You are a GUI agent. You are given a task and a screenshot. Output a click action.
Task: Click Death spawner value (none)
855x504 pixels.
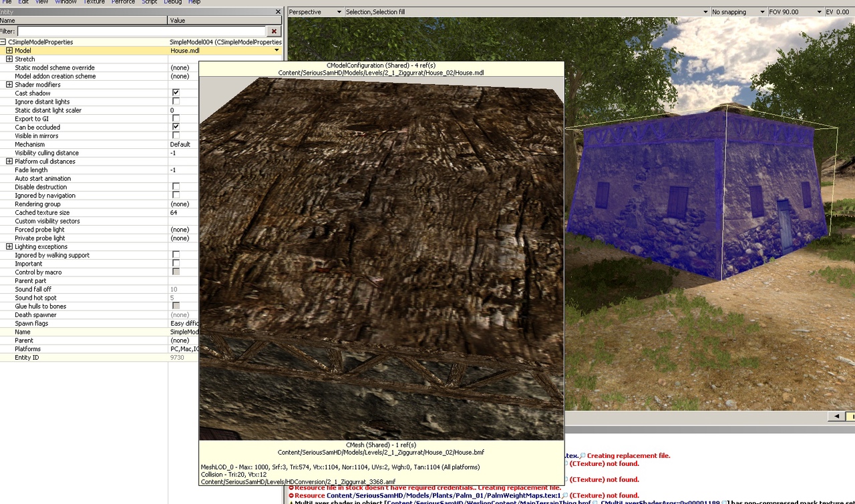pyautogui.click(x=180, y=315)
